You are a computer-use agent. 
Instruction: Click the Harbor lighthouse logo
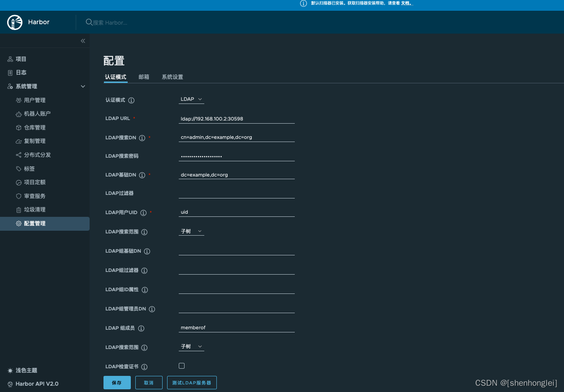15,22
